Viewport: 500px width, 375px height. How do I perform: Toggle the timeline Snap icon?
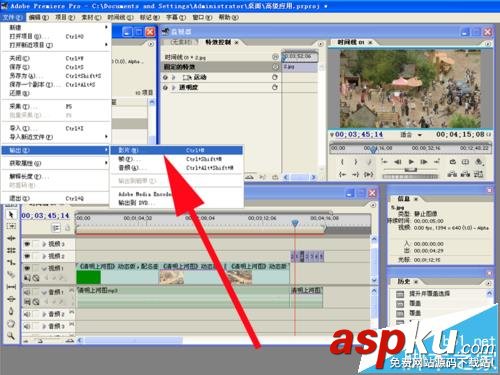point(56,228)
